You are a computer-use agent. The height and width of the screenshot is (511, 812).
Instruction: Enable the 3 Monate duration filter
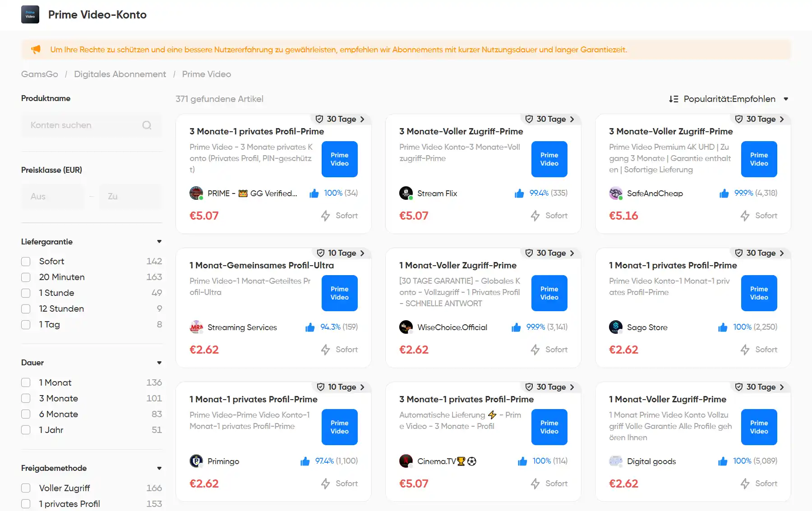[26, 399]
